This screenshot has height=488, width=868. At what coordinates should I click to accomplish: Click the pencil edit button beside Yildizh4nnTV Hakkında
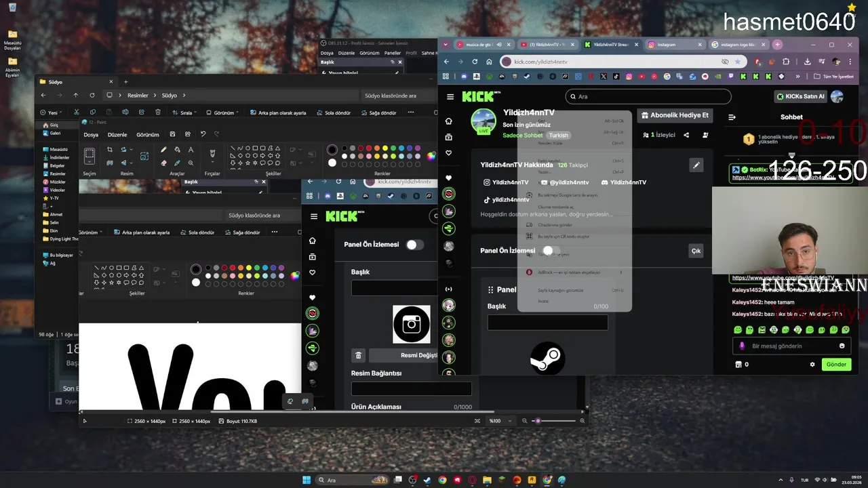(696, 165)
